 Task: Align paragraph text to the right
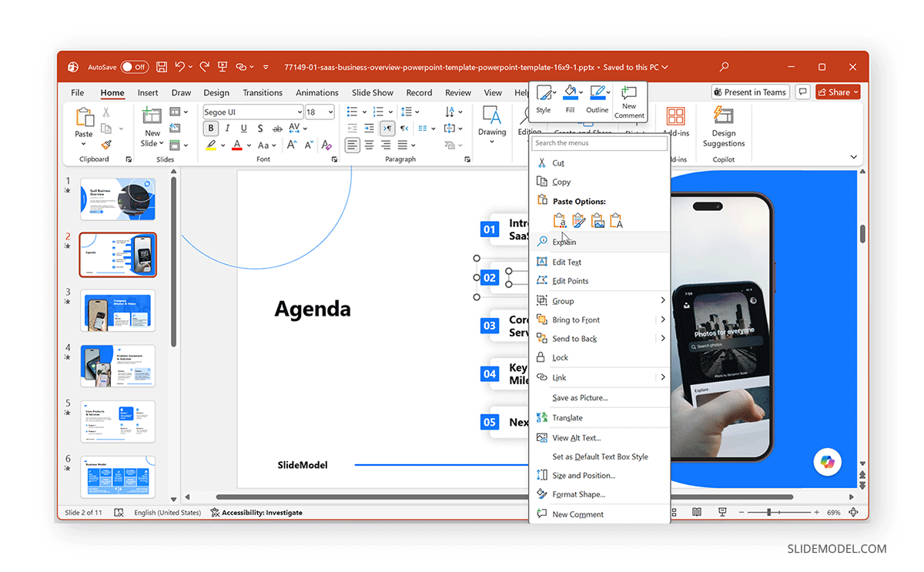(386, 145)
